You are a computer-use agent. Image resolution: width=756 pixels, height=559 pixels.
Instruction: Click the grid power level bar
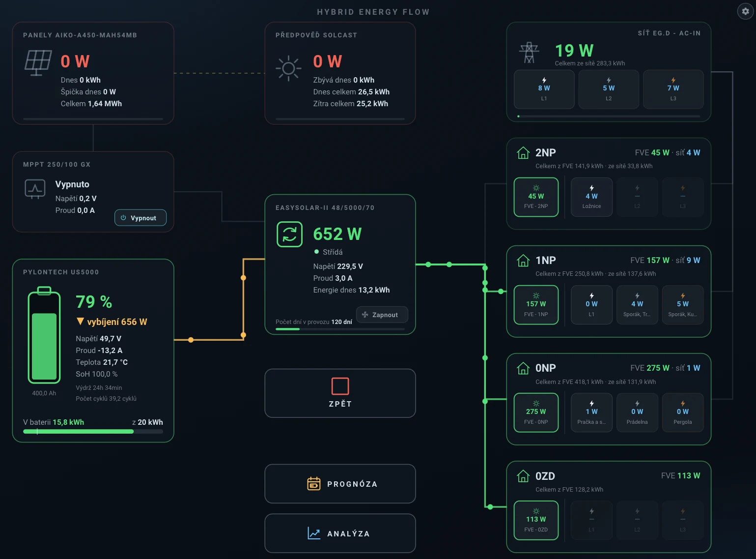point(609,117)
